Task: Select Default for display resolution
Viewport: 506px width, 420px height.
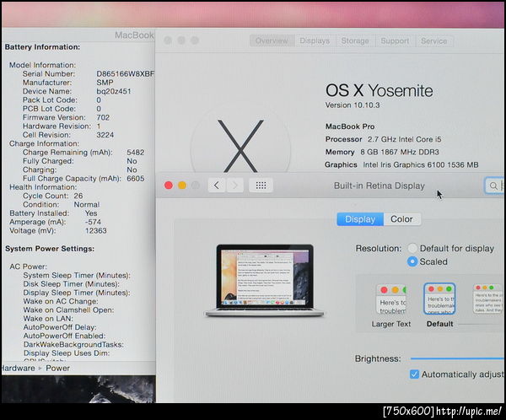Action: click(412, 248)
